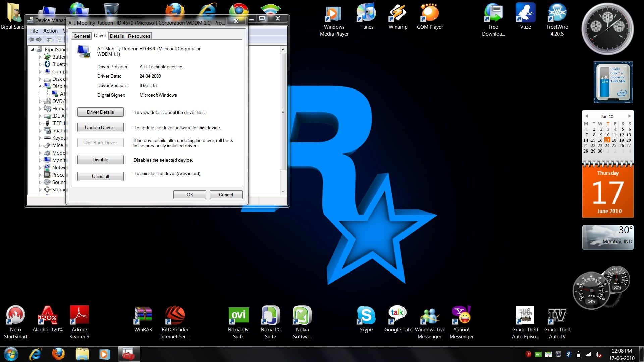Open Adobe Reader 9 icon
Screen dimensions: 644x362
(x=79, y=322)
